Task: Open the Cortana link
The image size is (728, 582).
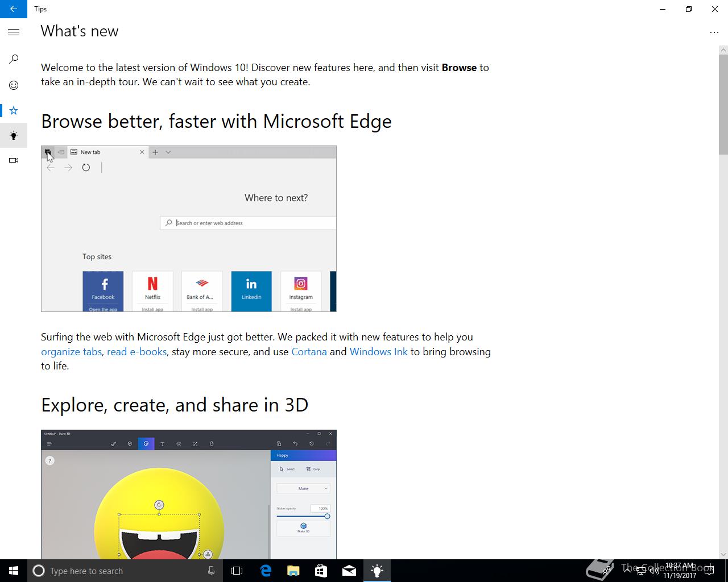Action: (309, 352)
